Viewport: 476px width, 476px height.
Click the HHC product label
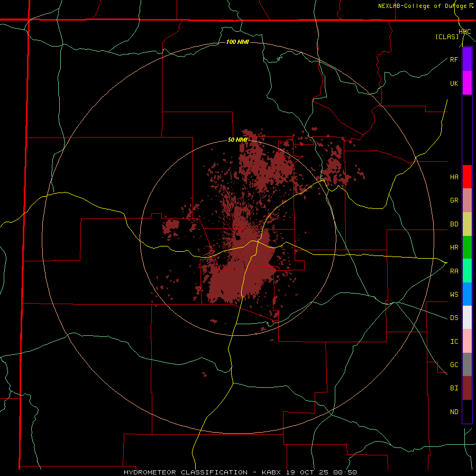click(465, 32)
